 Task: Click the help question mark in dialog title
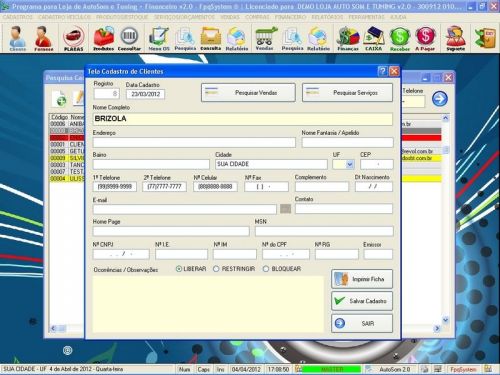(x=383, y=71)
